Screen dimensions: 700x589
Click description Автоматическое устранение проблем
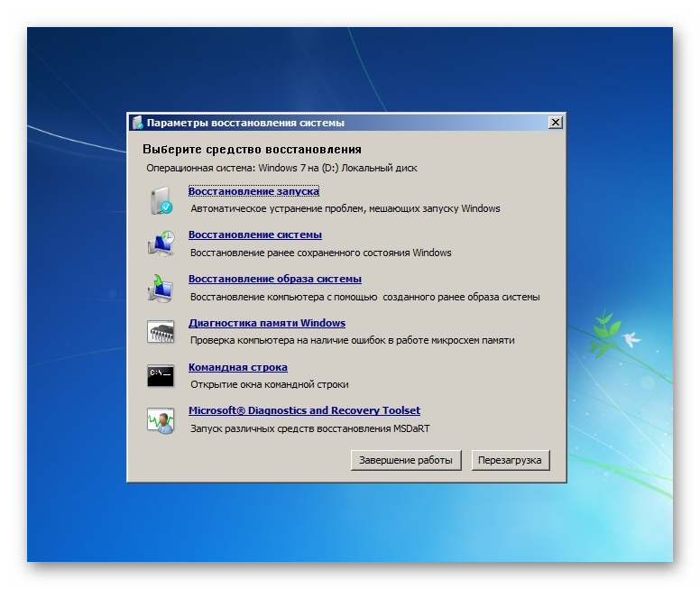[x=345, y=208]
